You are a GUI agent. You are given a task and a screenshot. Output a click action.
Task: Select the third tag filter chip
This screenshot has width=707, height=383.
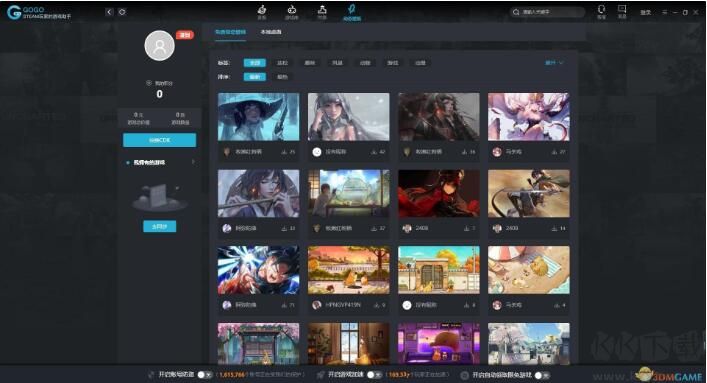[x=310, y=63]
